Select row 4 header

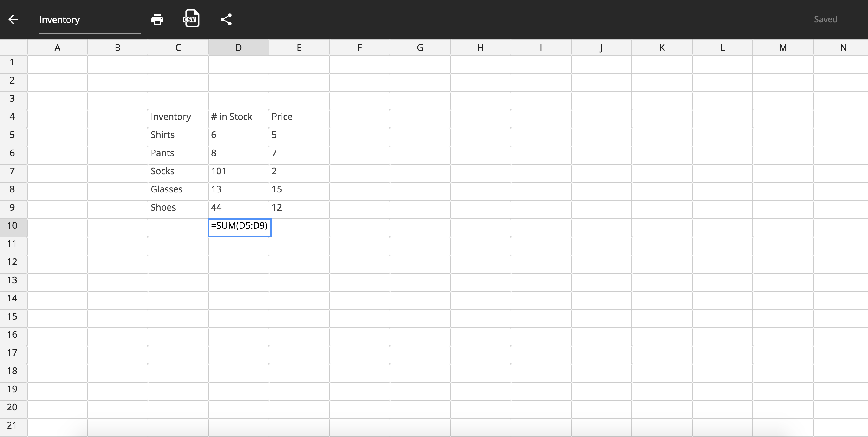(14, 119)
